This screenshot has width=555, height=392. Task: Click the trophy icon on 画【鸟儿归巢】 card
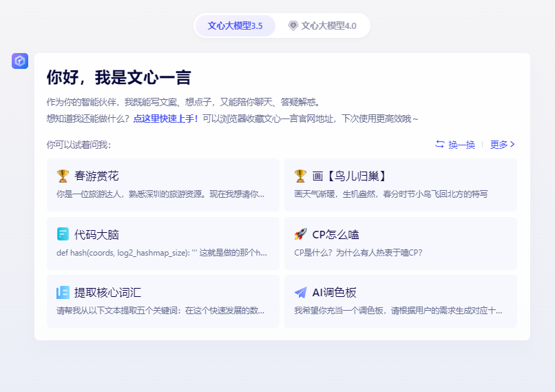[x=300, y=176]
